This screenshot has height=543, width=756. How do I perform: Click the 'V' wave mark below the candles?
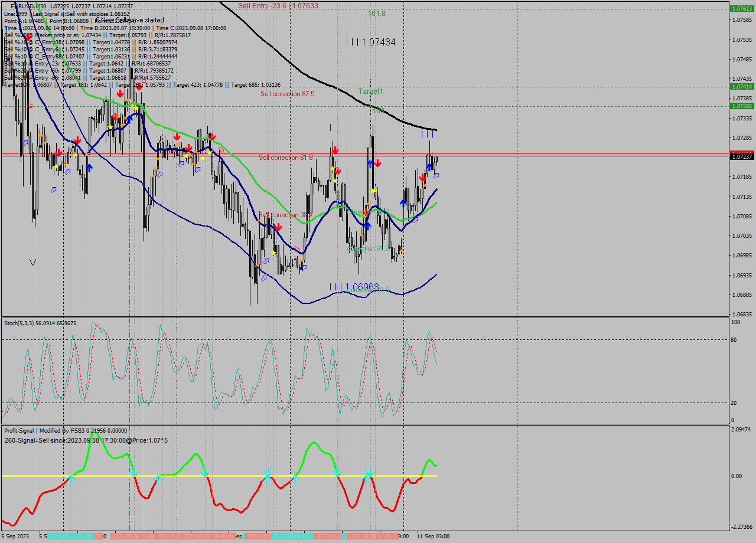coord(32,262)
